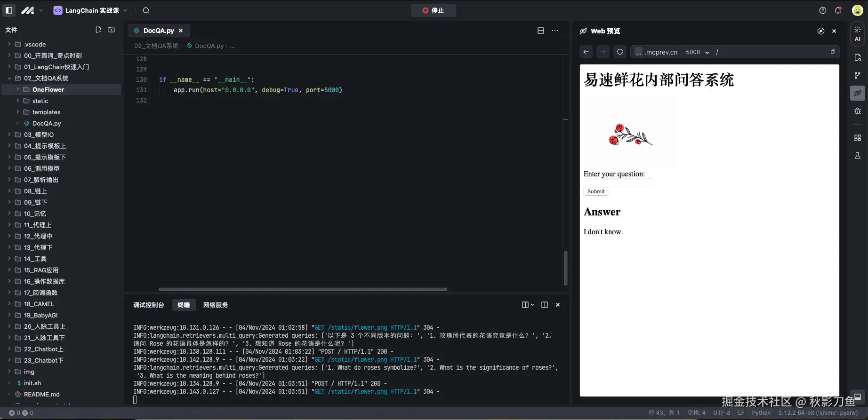Toggle the Web preview eye icon
The width and height of the screenshot is (868, 420).
[x=858, y=93]
